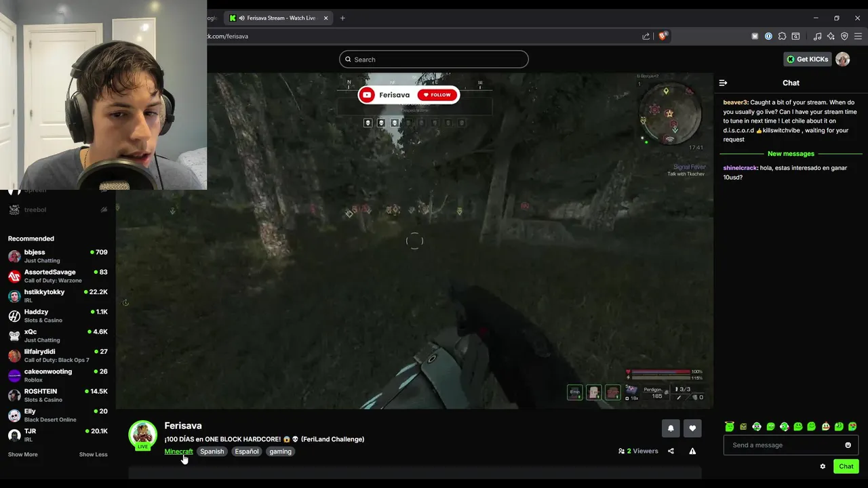Click the share page icon in address bar
The height and width of the screenshot is (488, 868).
point(646,36)
